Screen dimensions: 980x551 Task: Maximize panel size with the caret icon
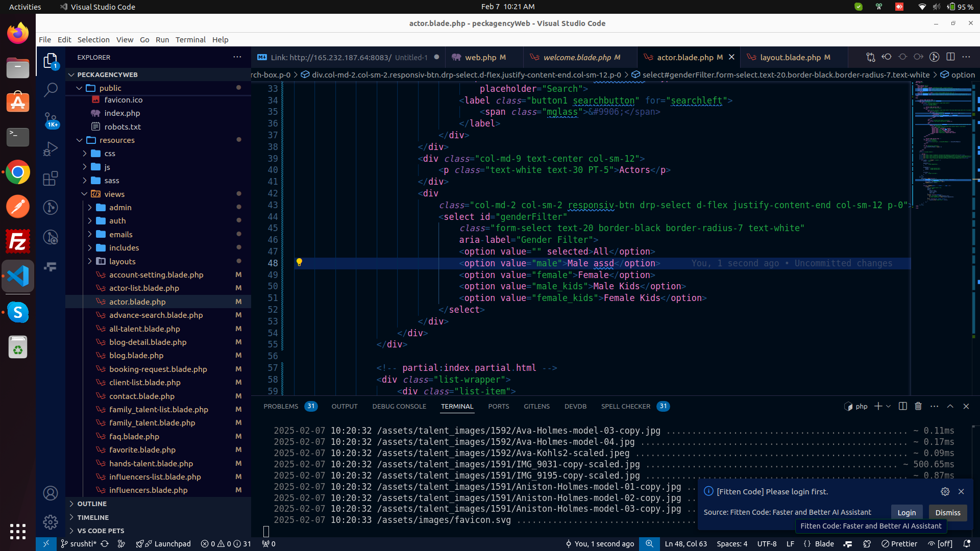point(950,406)
